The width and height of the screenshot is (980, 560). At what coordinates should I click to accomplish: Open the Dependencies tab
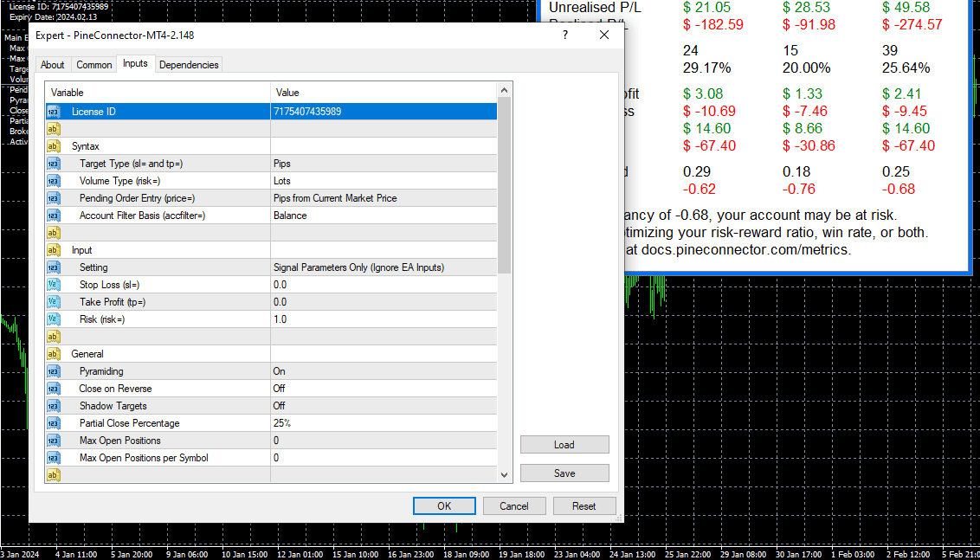point(189,64)
